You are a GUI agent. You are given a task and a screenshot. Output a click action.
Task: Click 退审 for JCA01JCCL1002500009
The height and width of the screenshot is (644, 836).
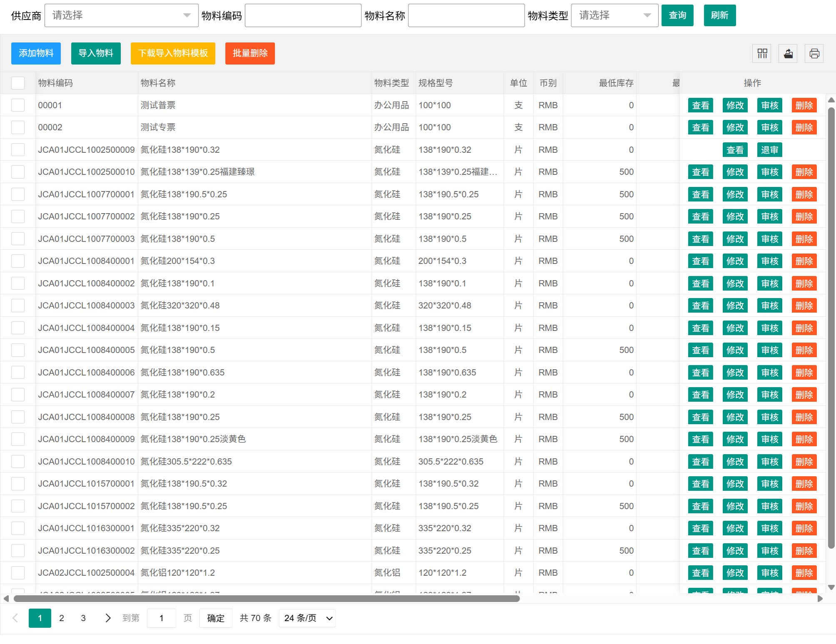click(769, 150)
